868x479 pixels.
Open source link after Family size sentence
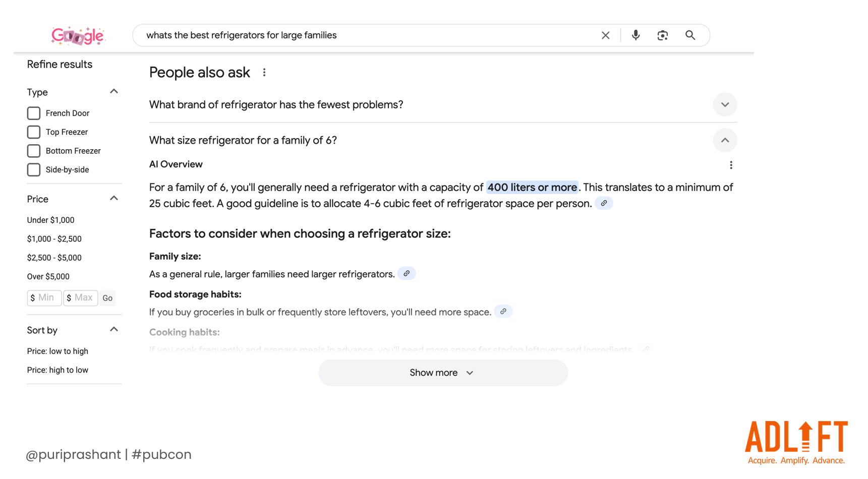coord(407,273)
